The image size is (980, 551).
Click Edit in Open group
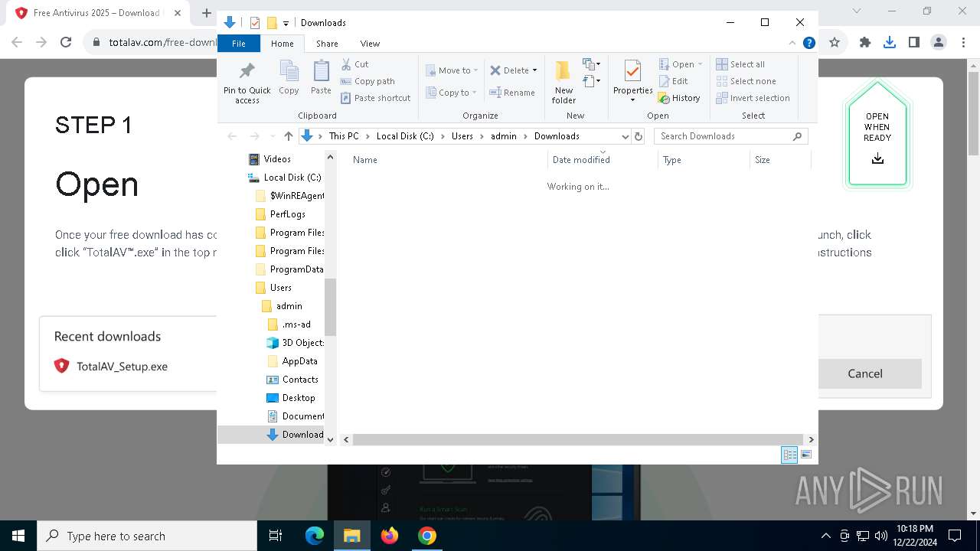673,81
